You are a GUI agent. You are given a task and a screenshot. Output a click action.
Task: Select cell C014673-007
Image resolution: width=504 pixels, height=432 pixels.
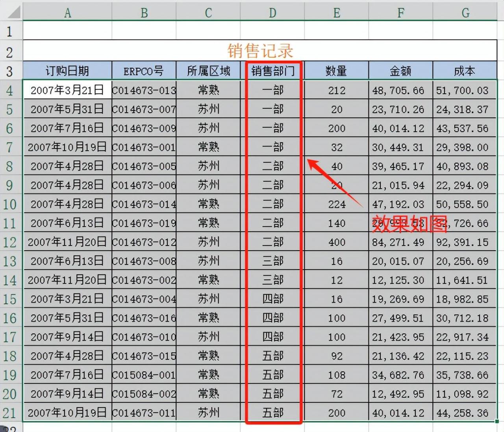[x=144, y=109]
